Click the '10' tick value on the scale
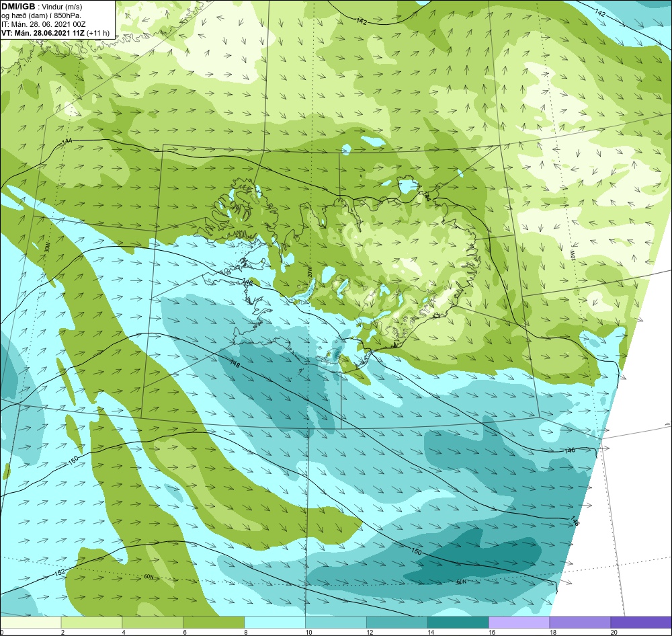This screenshot has width=672, height=636. click(x=308, y=632)
